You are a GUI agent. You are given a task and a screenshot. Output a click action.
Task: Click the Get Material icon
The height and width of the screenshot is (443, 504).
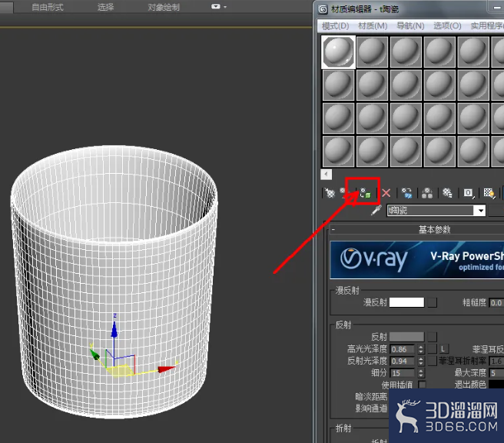330,193
